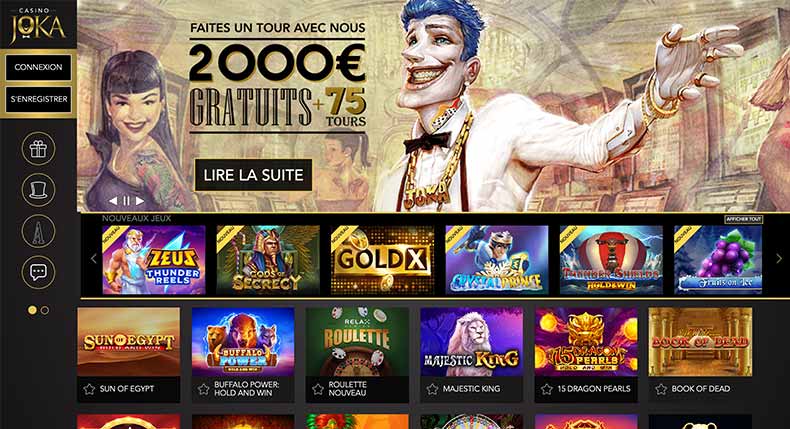Open the gift promotions icon in sidebar

[x=38, y=149]
